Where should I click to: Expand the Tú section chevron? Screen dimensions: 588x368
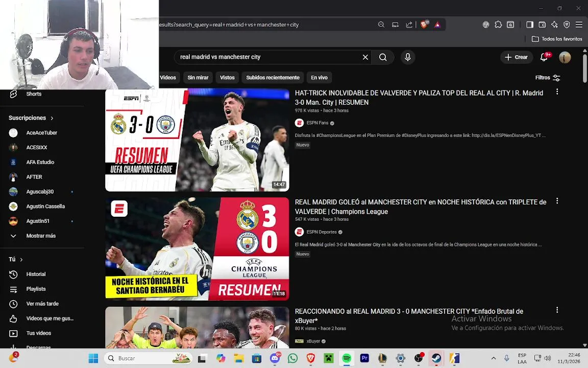(21, 260)
